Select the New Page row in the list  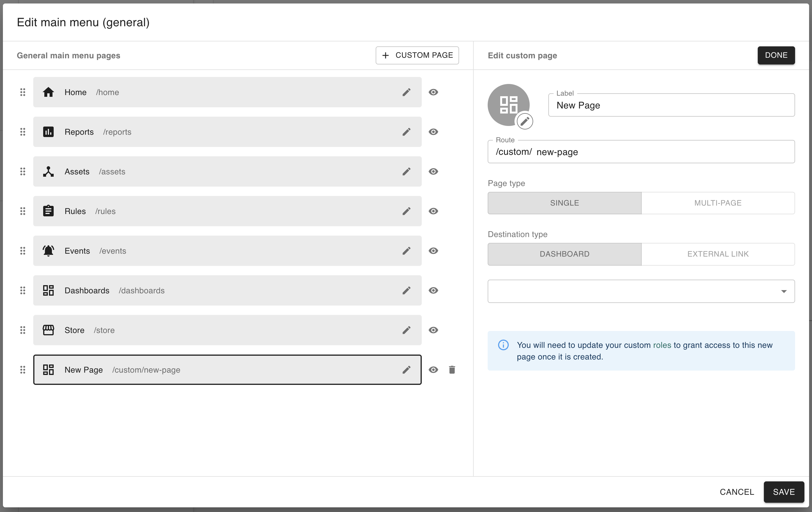[227, 370]
